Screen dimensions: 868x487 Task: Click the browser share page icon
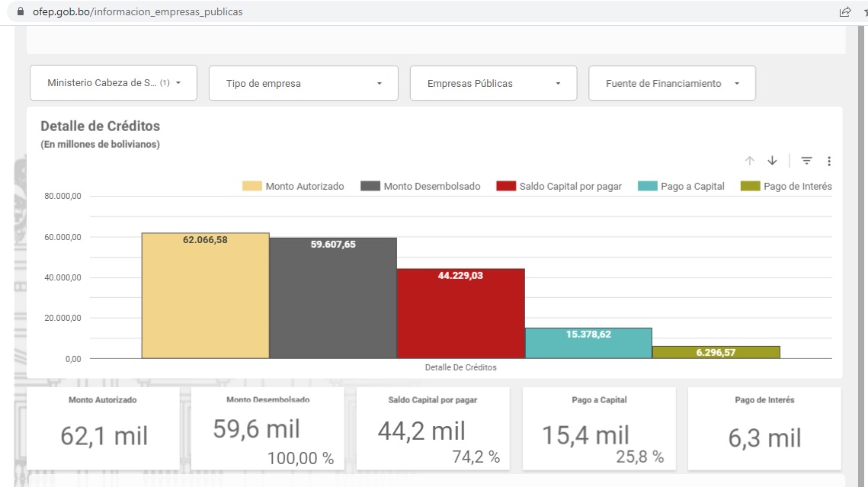pyautogui.click(x=844, y=11)
